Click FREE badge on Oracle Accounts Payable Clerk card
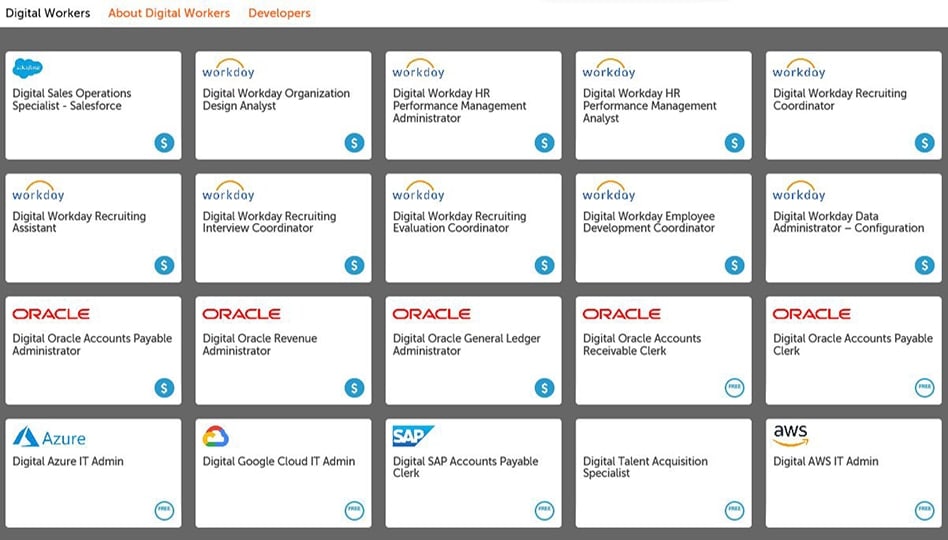The height and width of the screenshot is (540, 948). pyautogui.click(x=924, y=388)
